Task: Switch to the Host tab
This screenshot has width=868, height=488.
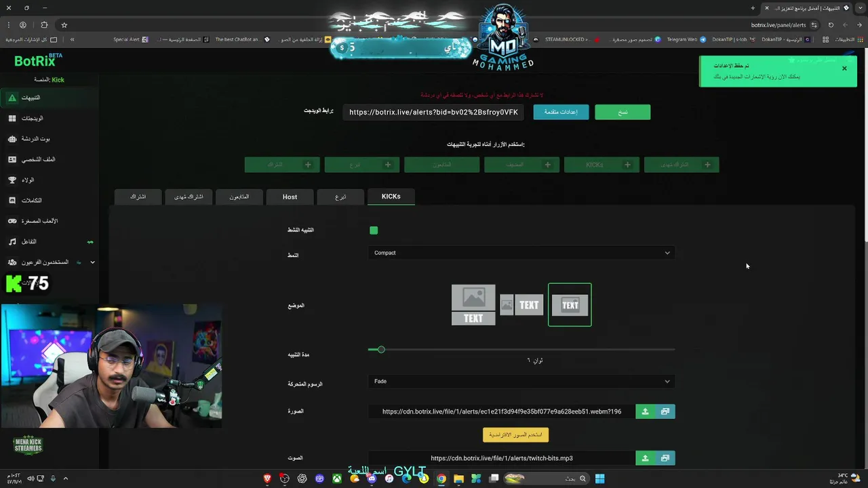Action: coord(290,197)
